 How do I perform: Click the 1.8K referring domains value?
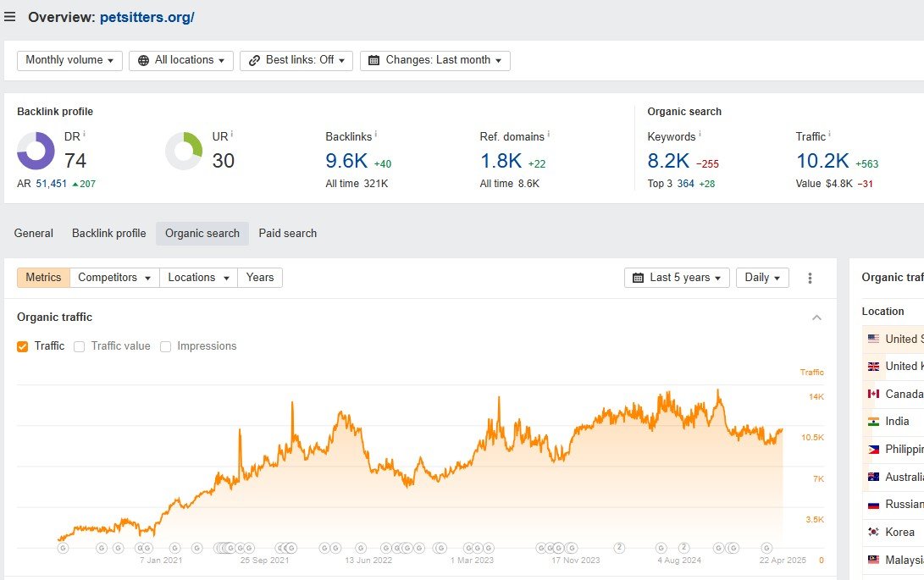tap(501, 160)
